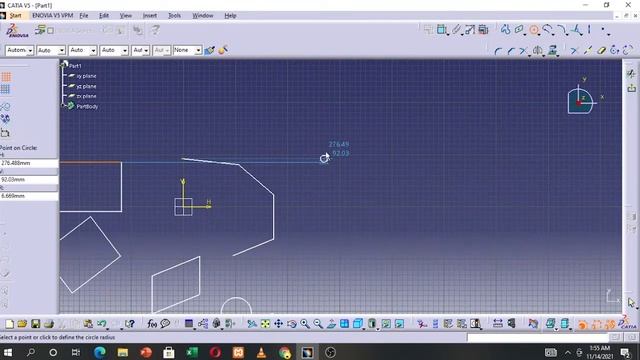Click the Undo arrow icon
Image resolution: width=640 pixels, height=360 pixels.
tap(102, 324)
